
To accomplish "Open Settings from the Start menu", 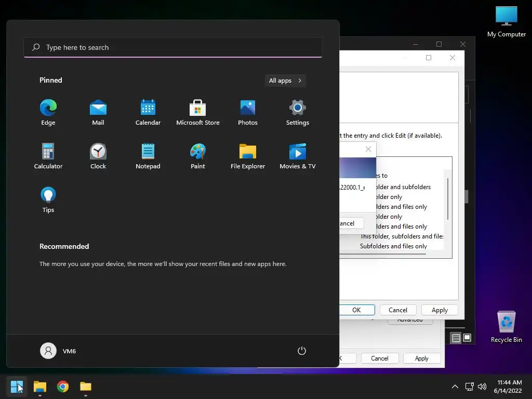I will (298, 112).
